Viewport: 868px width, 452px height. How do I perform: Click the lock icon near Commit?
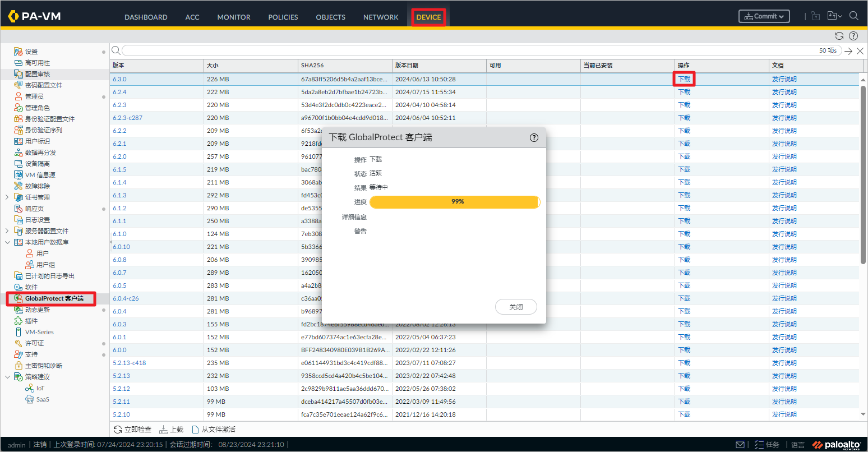[x=815, y=16]
